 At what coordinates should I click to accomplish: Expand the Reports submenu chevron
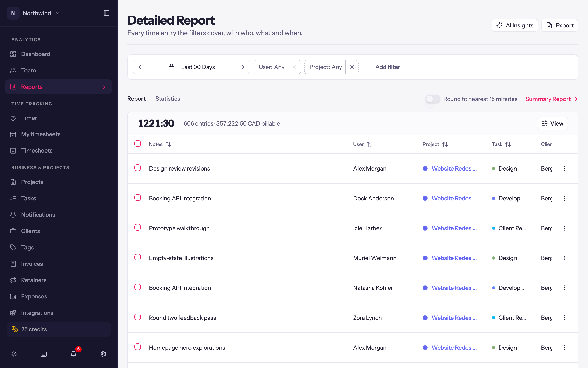point(104,87)
